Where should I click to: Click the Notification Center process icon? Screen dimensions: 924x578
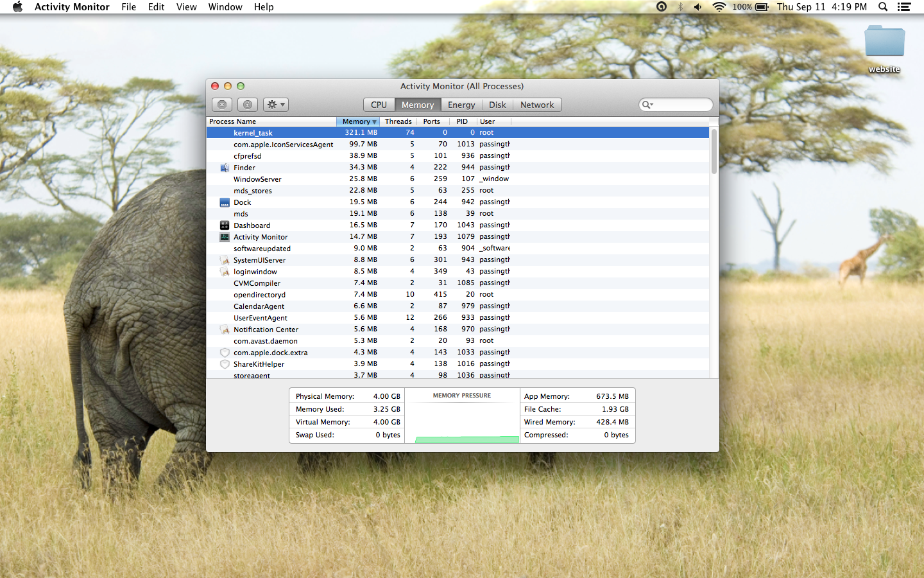pyautogui.click(x=225, y=329)
